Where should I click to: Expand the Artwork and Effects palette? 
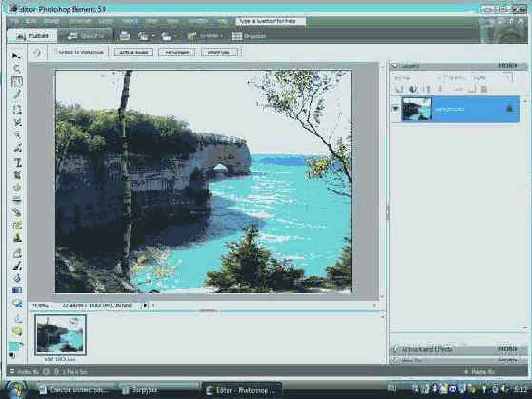coord(395,349)
